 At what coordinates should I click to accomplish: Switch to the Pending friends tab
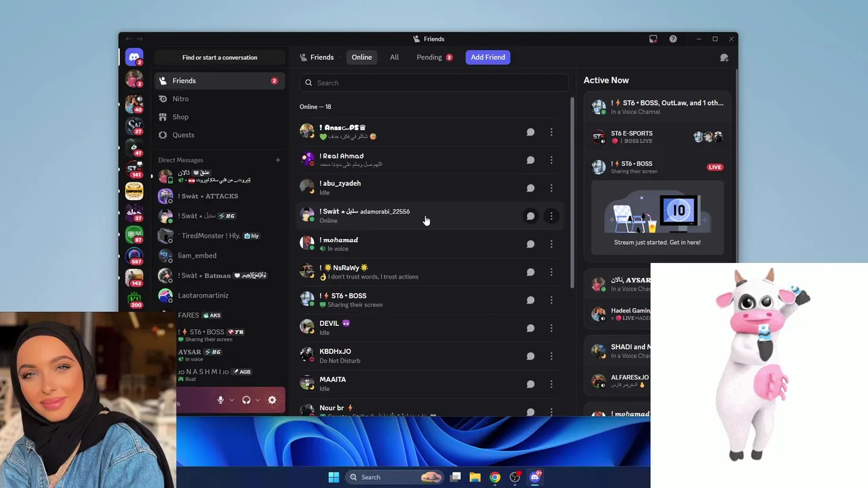coord(434,57)
